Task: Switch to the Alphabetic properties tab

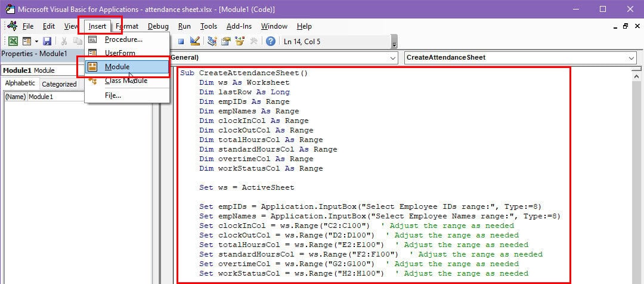Action: point(20,83)
